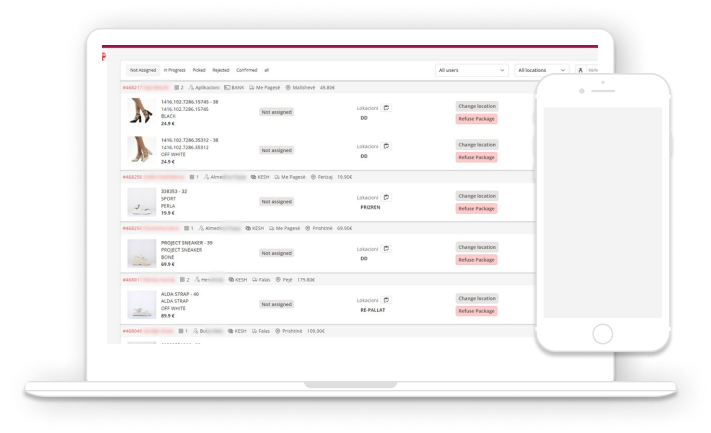Show the Confirmed orders tab

(247, 70)
